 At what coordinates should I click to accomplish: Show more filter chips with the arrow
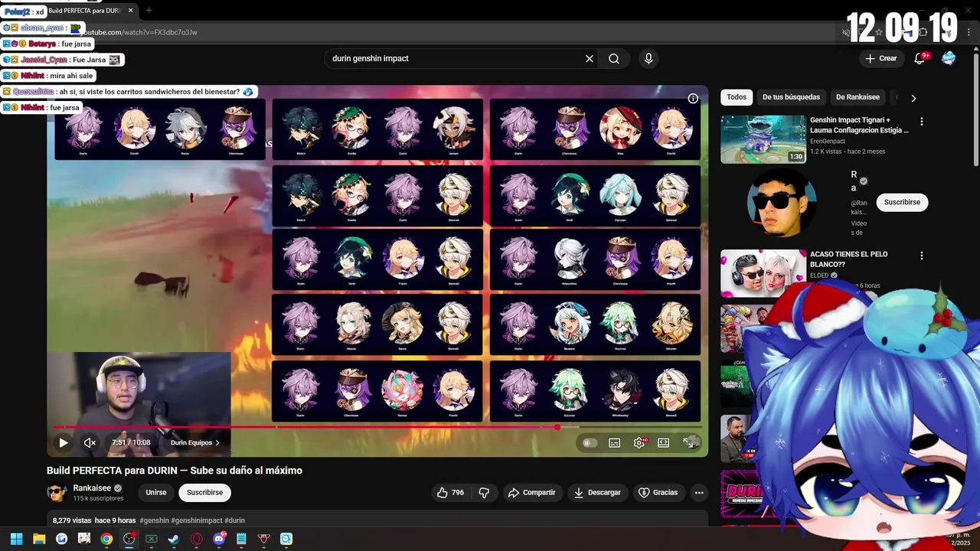coord(913,98)
